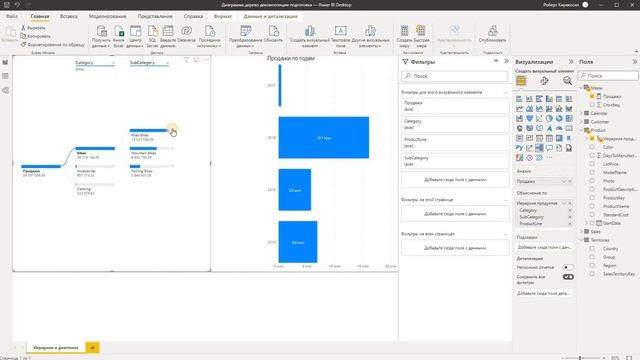Screen dimensions: 640x360
Task: Choose the R script visual icon
Action: click(569, 138)
